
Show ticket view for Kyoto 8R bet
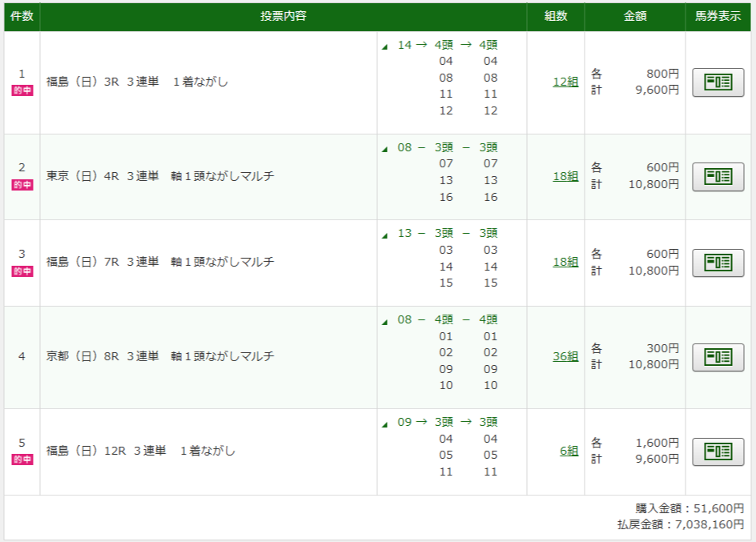click(718, 357)
